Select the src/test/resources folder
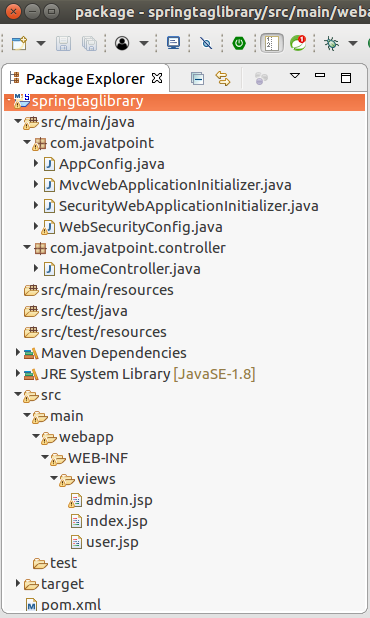The height and width of the screenshot is (618, 370). [x=104, y=332]
